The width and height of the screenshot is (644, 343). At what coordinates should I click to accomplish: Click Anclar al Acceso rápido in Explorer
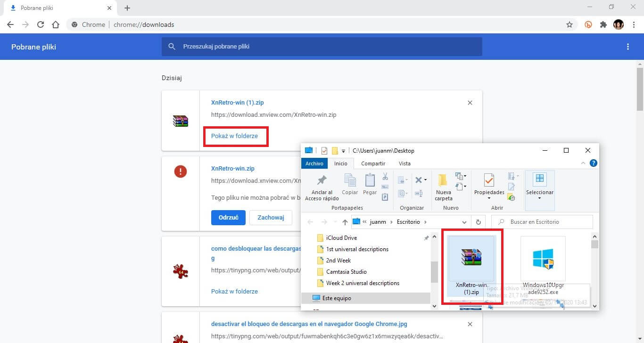[x=322, y=188]
